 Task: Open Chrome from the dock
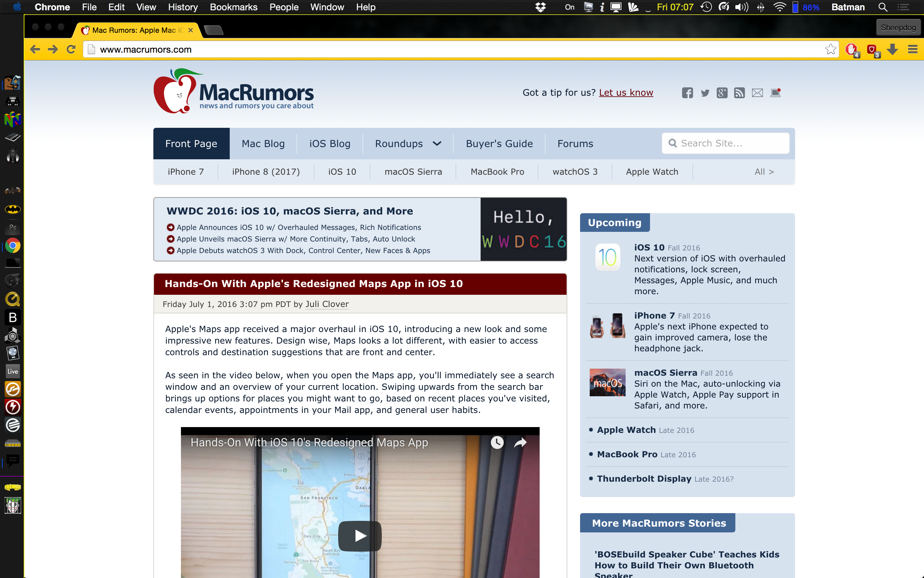coord(13,245)
